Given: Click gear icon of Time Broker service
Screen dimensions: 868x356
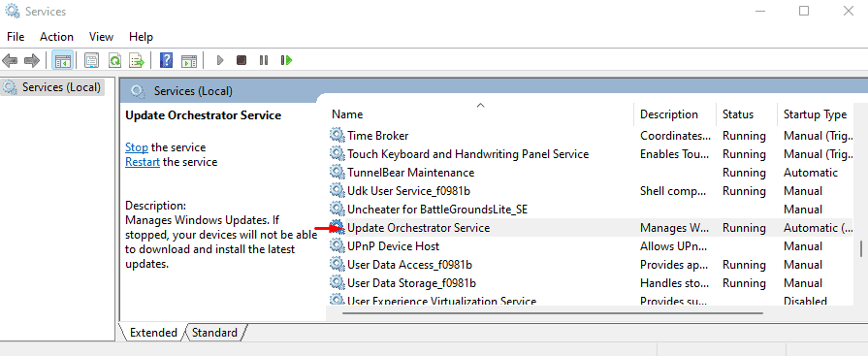Looking at the screenshot, I should point(338,135).
